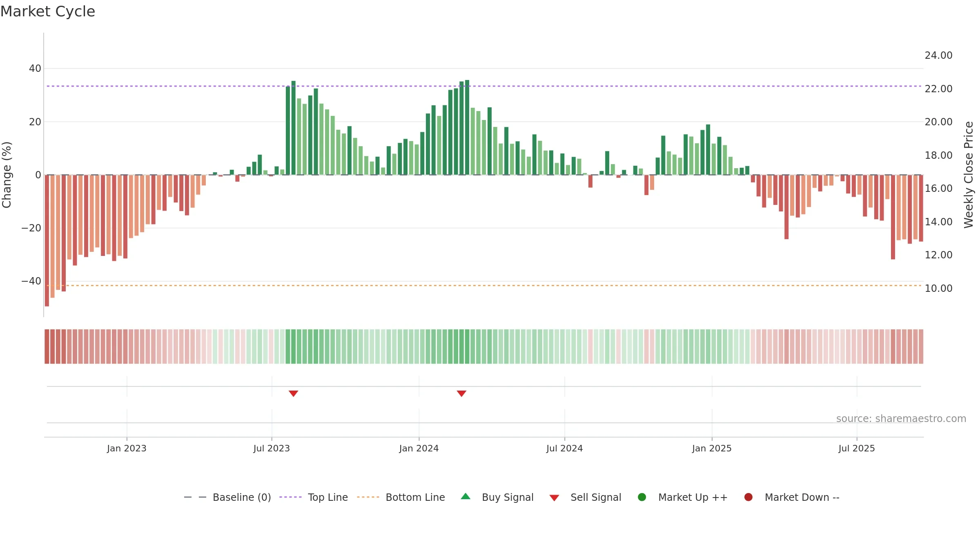Toggle the Top Line legend label
Screen dimensions: 980x551
(328, 497)
